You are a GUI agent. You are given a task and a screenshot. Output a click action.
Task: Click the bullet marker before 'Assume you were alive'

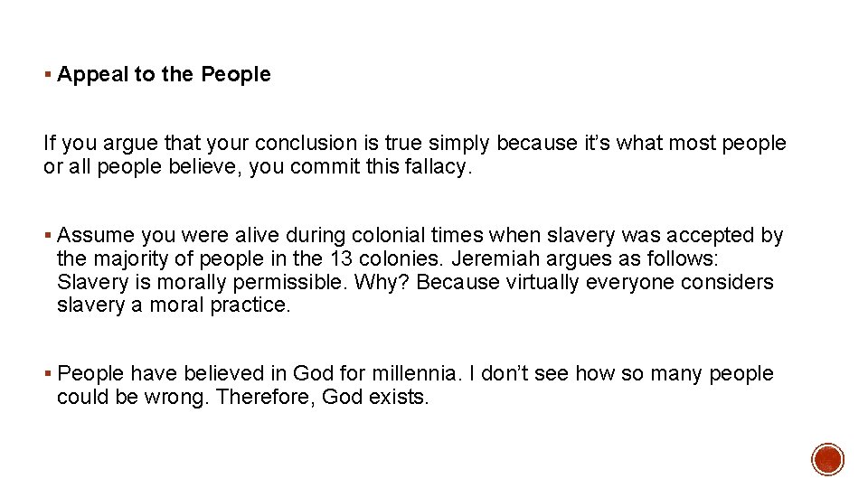point(47,237)
